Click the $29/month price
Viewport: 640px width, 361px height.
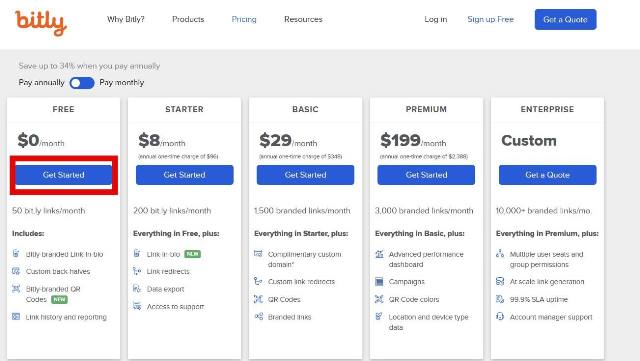pyautogui.click(x=288, y=140)
